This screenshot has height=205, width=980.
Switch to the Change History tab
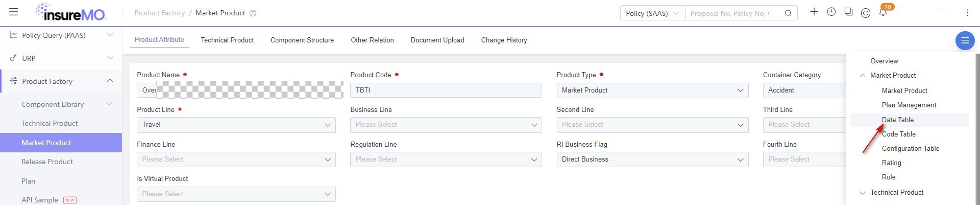[504, 40]
